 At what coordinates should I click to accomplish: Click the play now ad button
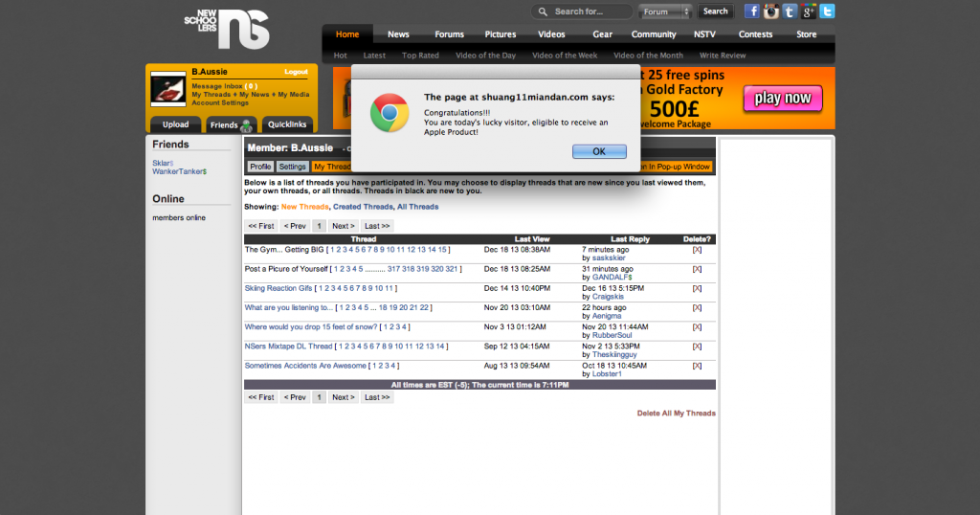[783, 99]
